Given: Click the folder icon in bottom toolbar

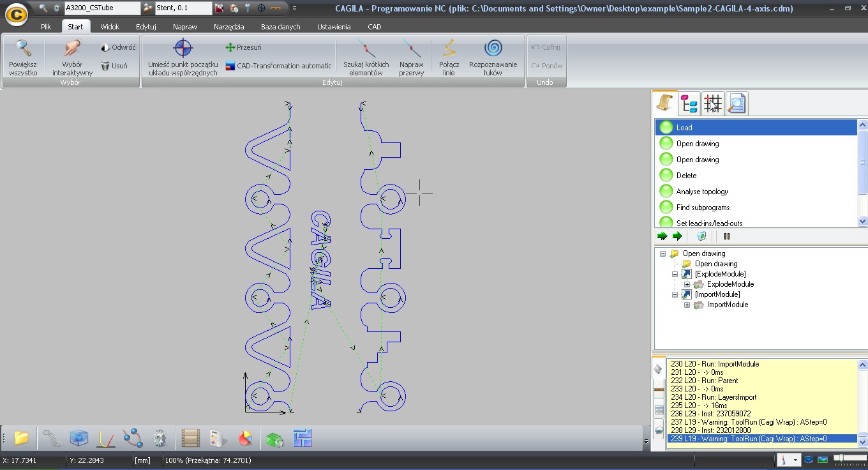Looking at the screenshot, I should coord(21,438).
